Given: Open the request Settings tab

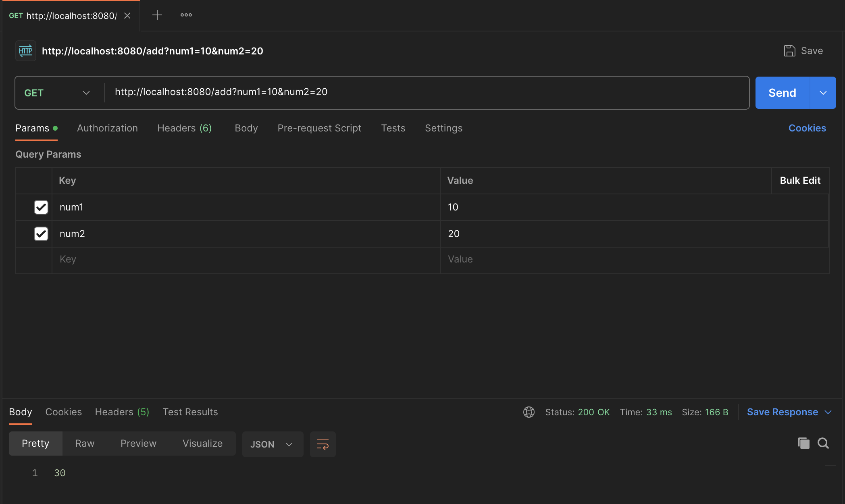Looking at the screenshot, I should (443, 128).
